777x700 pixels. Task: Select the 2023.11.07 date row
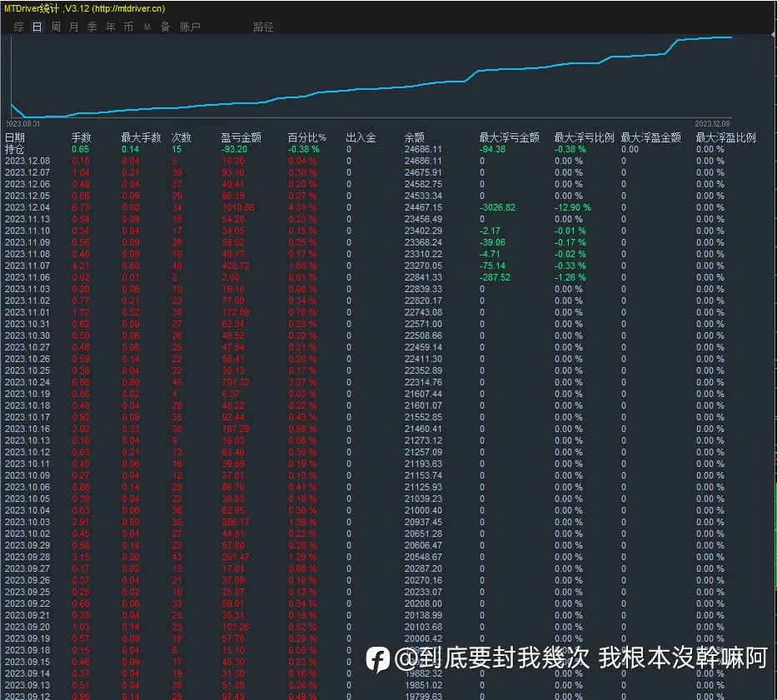pos(27,266)
